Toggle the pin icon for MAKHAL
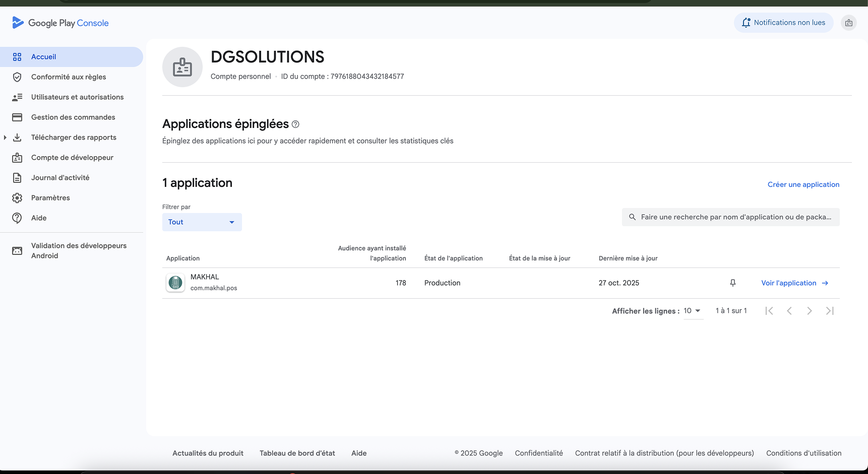 pyautogui.click(x=733, y=283)
